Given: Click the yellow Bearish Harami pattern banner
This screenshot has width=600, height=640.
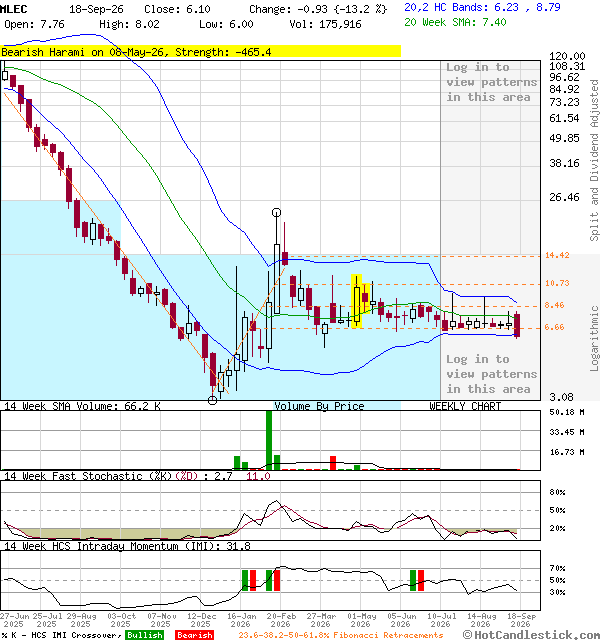Looking at the screenshot, I should pyautogui.click(x=200, y=52).
